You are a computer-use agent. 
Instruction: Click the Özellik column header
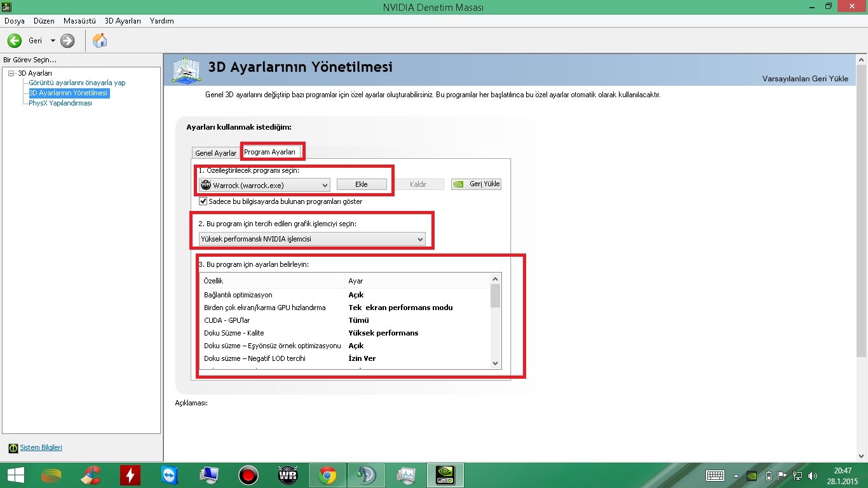pyautogui.click(x=272, y=280)
